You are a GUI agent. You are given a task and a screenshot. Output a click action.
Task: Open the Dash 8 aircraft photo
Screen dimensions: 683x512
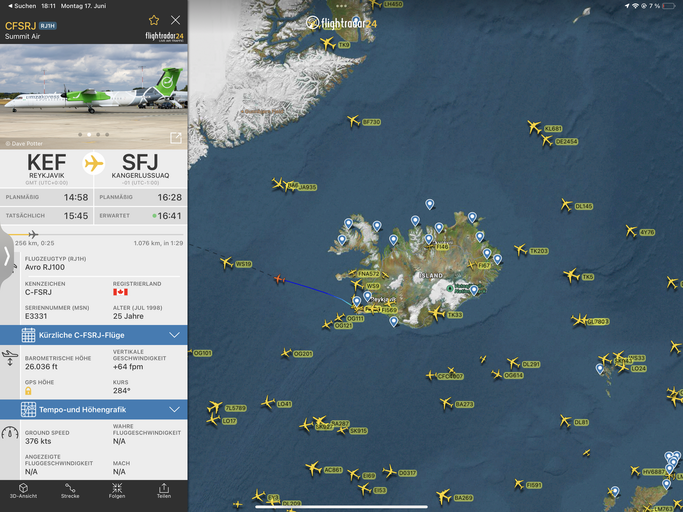94,97
